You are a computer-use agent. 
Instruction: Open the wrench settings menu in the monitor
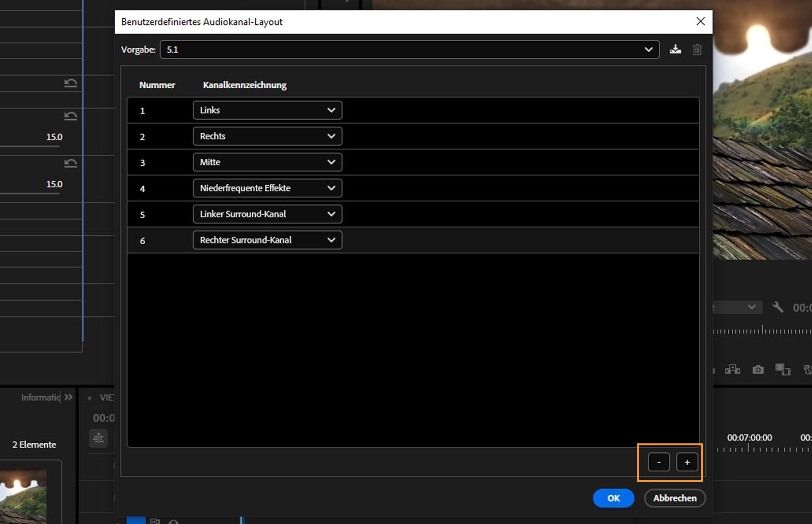[777, 307]
